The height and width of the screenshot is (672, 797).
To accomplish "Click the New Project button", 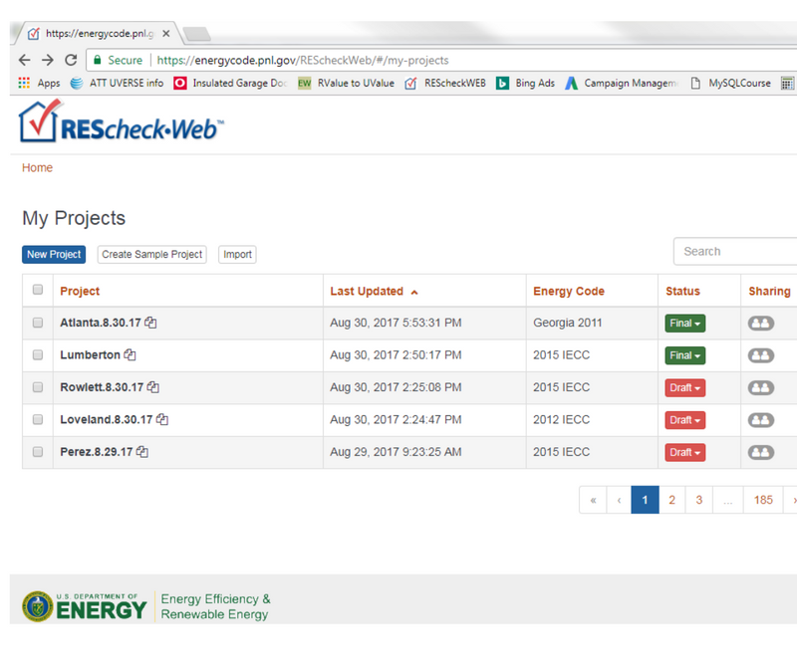I will click(54, 255).
